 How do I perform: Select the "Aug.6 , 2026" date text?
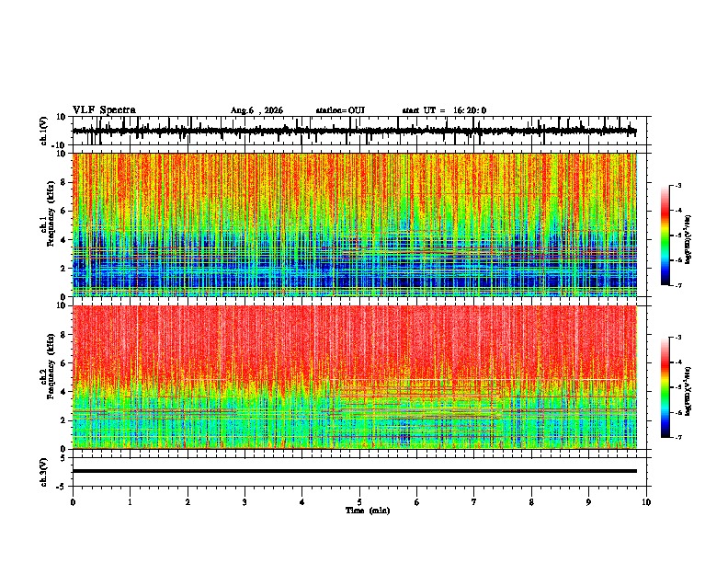[256, 110]
